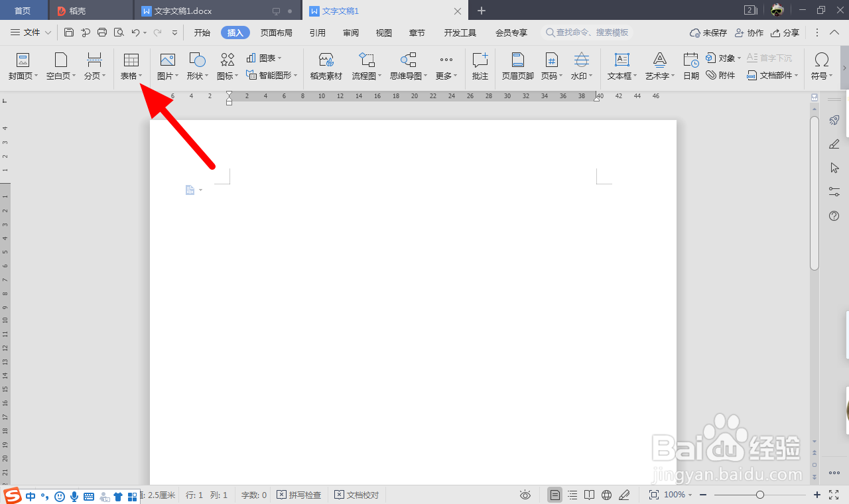Open the help icon in right sidebar
849x504 pixels.
[x=834, y=216]
